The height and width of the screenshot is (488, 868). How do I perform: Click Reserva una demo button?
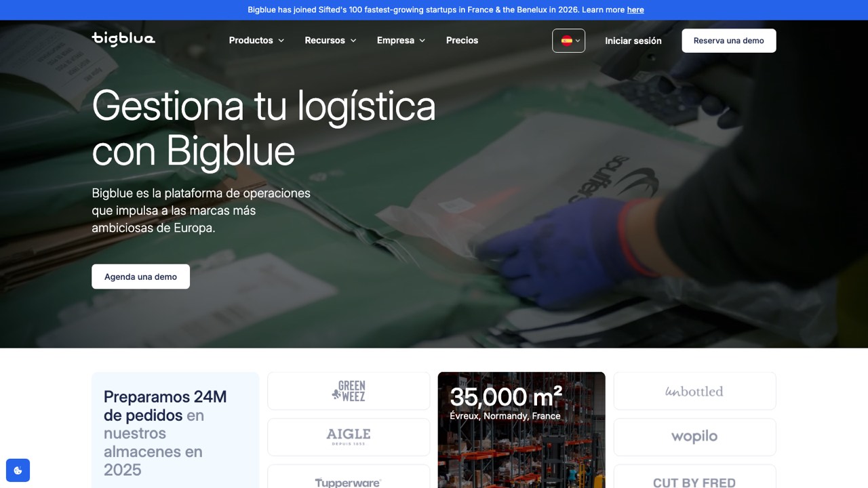click(x=729, y=41)
